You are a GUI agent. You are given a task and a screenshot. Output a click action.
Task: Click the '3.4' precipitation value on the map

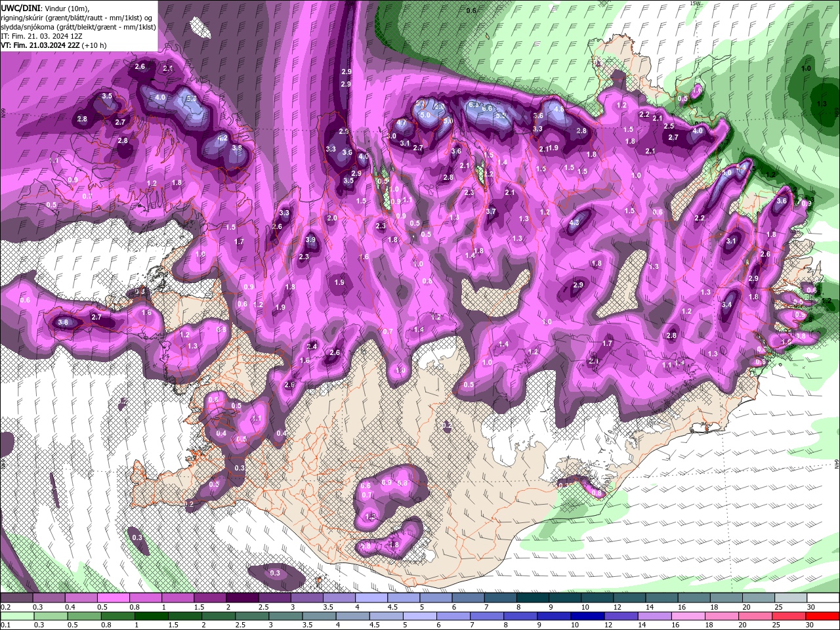tap(726, 305)
